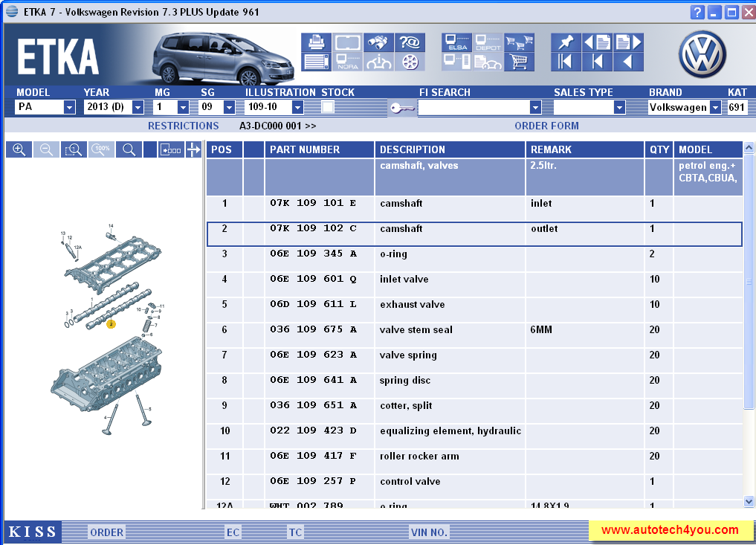Click the illustration thumbnails strip icon
Screen dimensions: 756x545
click(x=171, y=149)
